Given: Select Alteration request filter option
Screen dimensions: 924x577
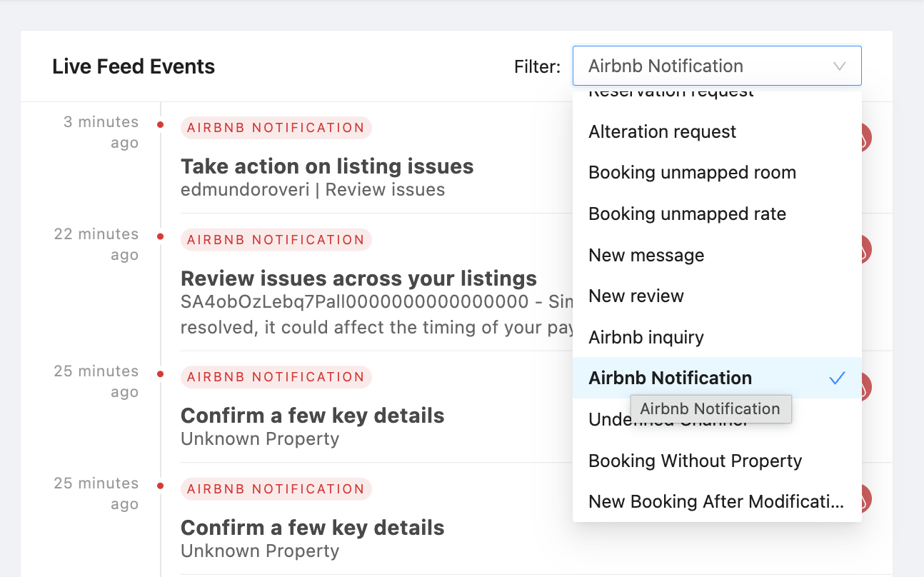Looking at the screenshot, I should tap(717, 132).
